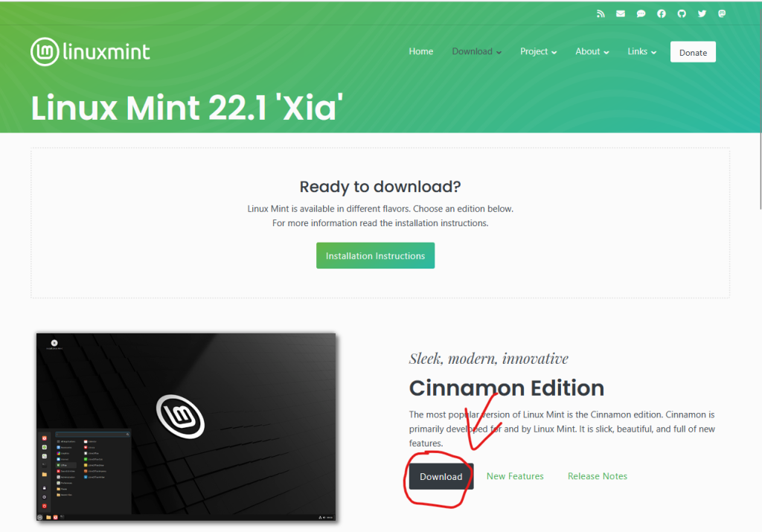Open the RSS feed icon
Screen dimensions: 762x532
601,13
